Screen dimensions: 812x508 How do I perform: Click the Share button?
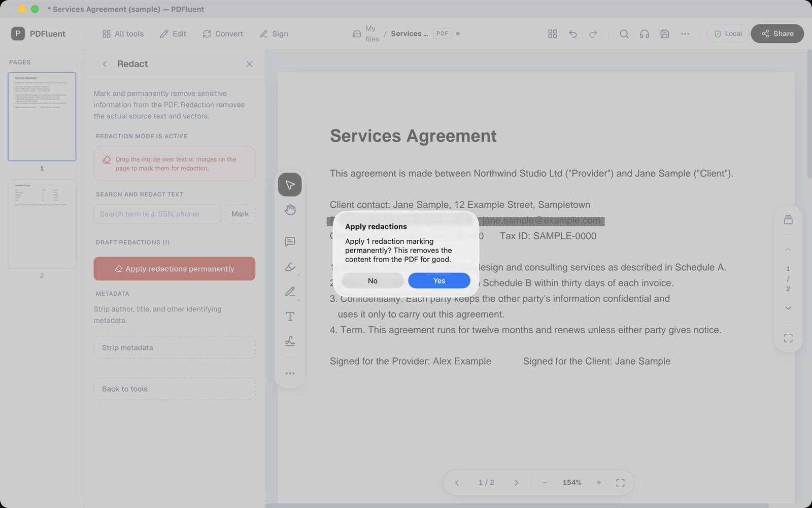click(777, 34)
